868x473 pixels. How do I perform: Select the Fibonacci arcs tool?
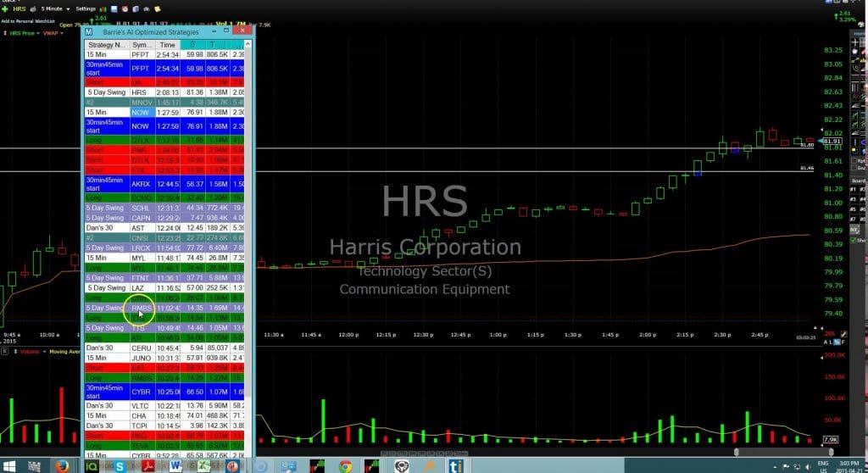(x=854, y=69)
